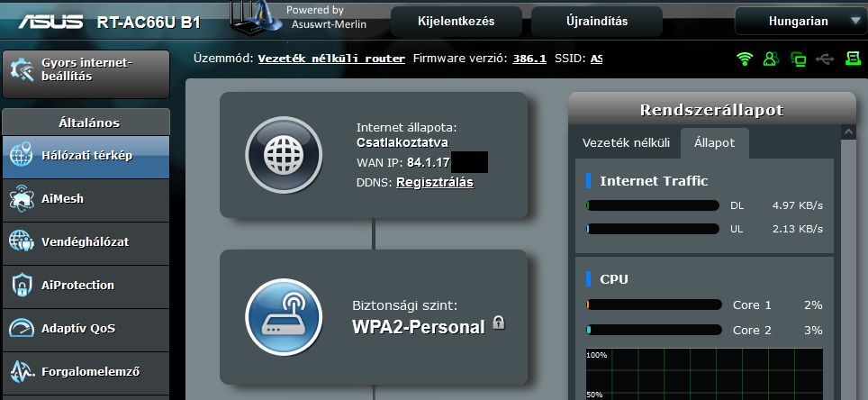Viewport: 868px width, 400px height.
Task: Click the scrollbar up arrow in Rendszerállapot
Action: [x=848, y=132]
